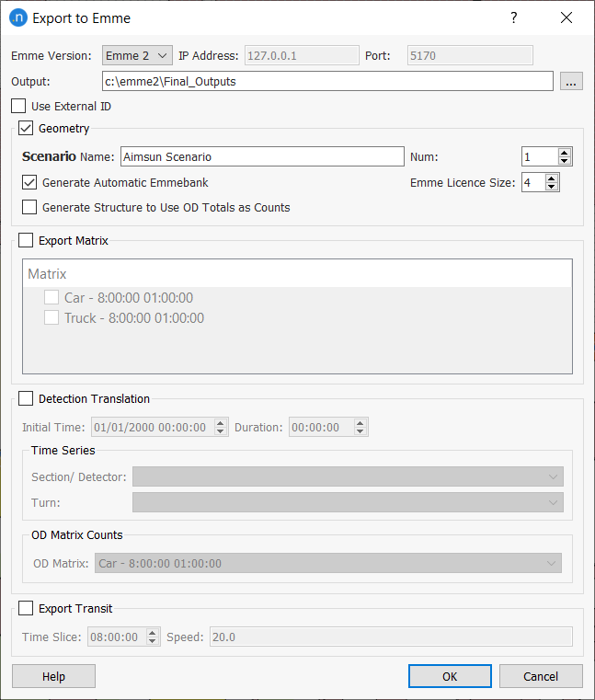Click the Scenario Name text field
This screenshot has height=700, width=595.
point(262,156)
